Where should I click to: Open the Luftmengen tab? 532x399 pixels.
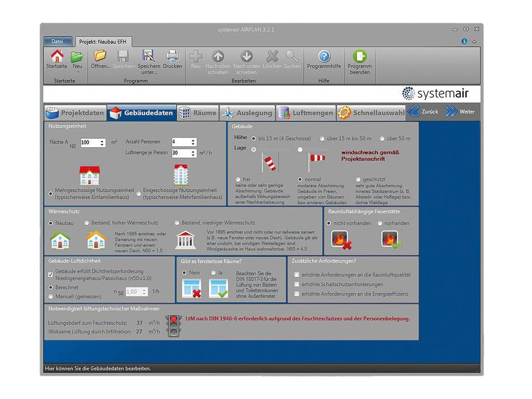[x=306, y=113]
